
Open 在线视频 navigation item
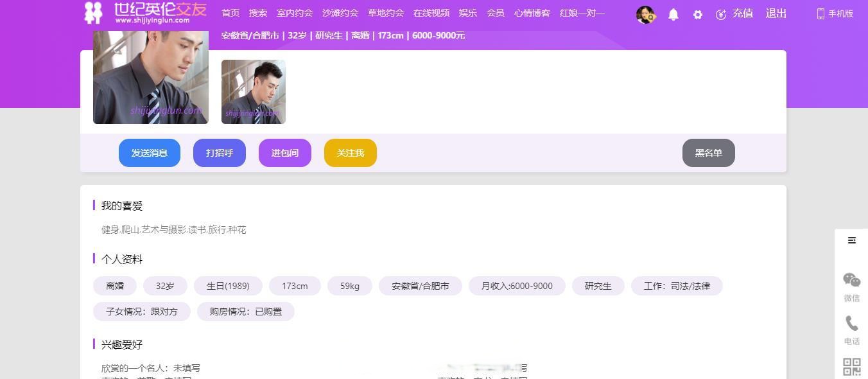click(431, 13)
